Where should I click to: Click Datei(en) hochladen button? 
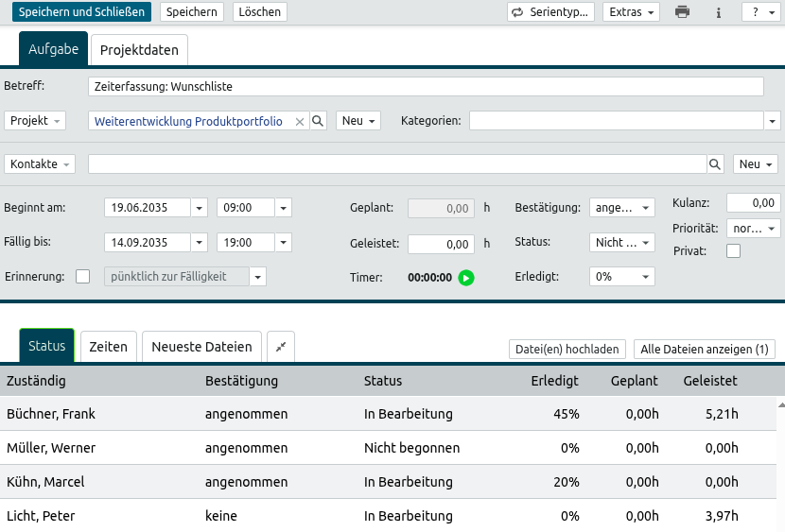point(567,350)
